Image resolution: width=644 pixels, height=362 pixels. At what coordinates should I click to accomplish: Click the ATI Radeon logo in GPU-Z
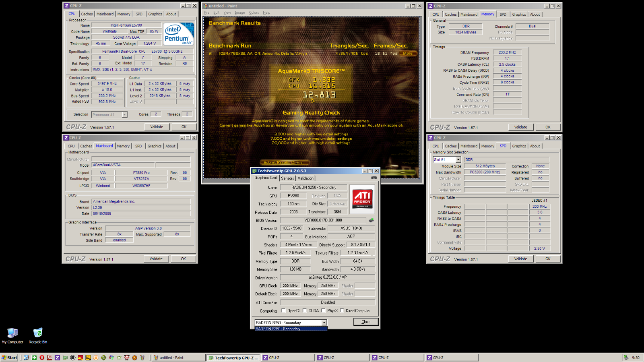362,199
